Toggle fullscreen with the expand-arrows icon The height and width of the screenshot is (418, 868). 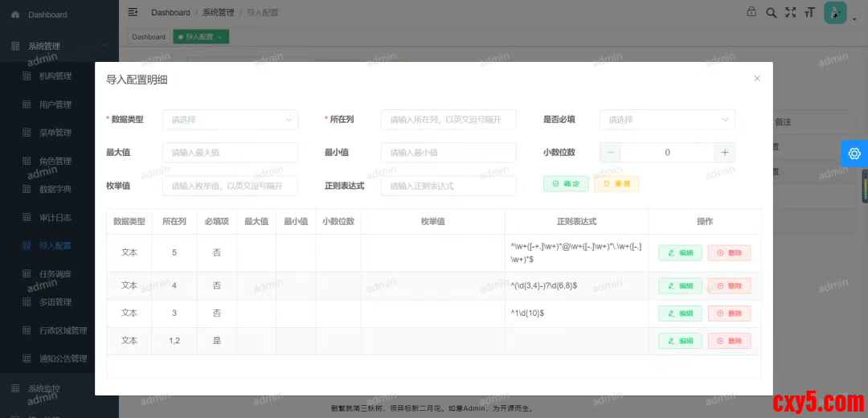(x=790, y=12)
